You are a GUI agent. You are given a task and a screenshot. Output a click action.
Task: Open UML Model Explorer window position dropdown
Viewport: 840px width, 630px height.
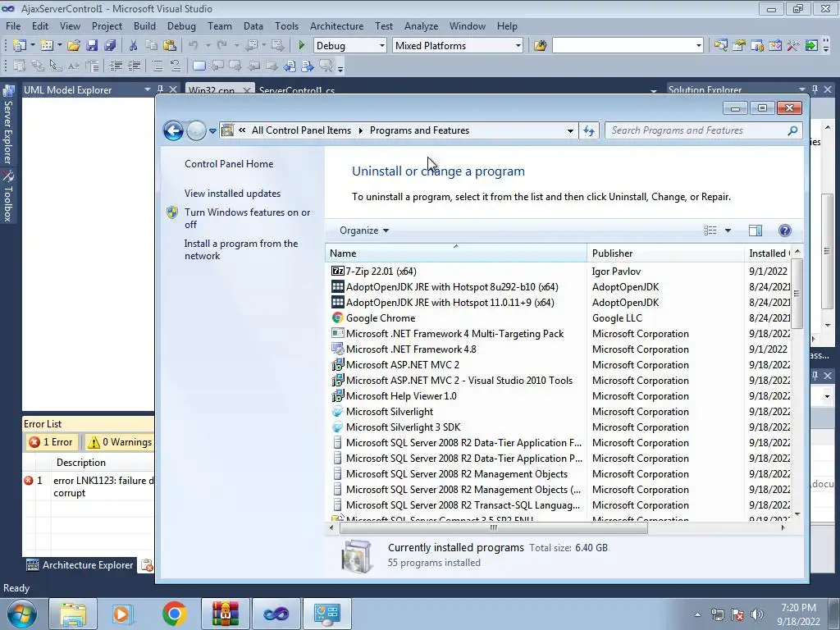point(148,89)
